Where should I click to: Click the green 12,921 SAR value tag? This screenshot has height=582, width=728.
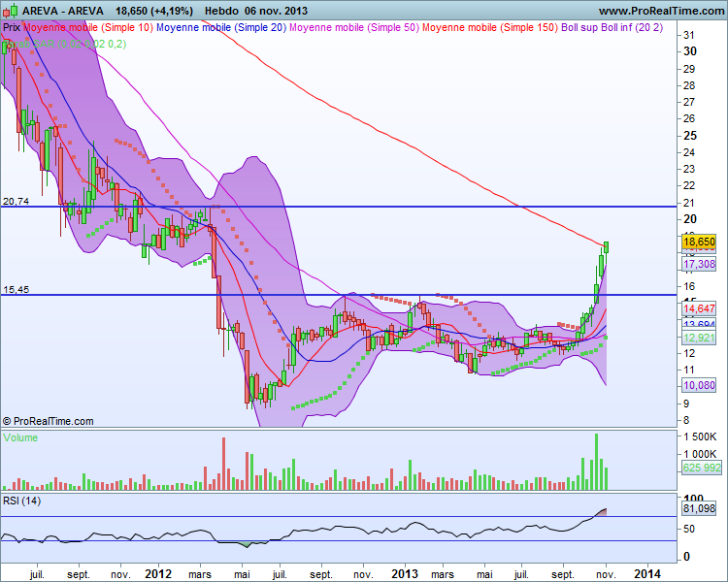point(699,338)
